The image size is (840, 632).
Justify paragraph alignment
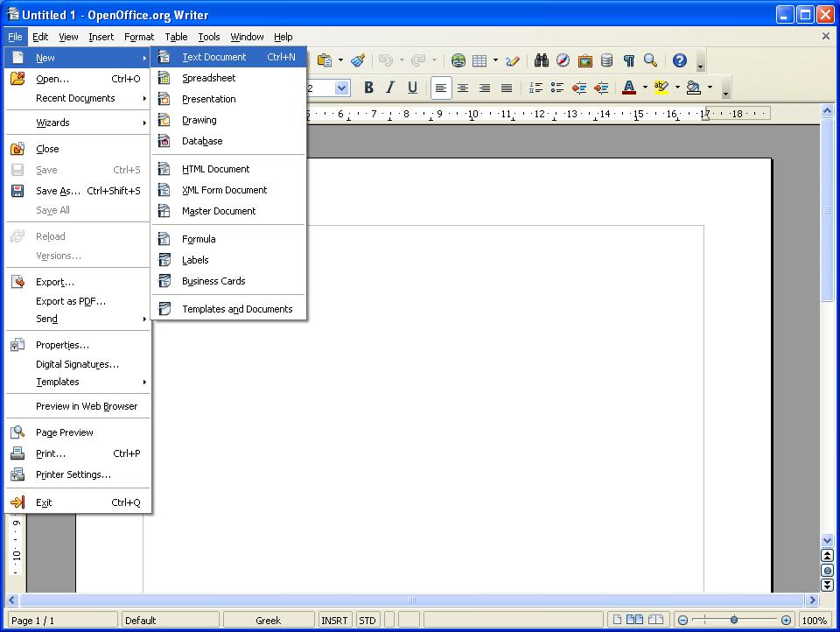click(507, 88)
